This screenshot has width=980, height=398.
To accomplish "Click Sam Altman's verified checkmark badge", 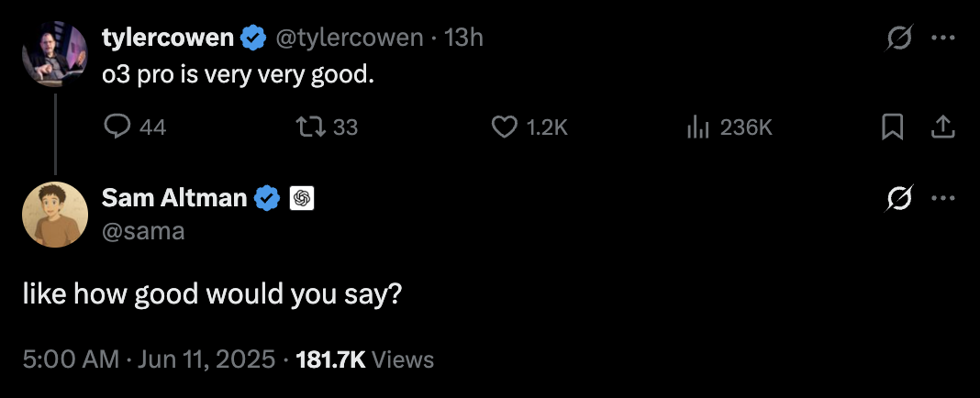I will (268, 199).
